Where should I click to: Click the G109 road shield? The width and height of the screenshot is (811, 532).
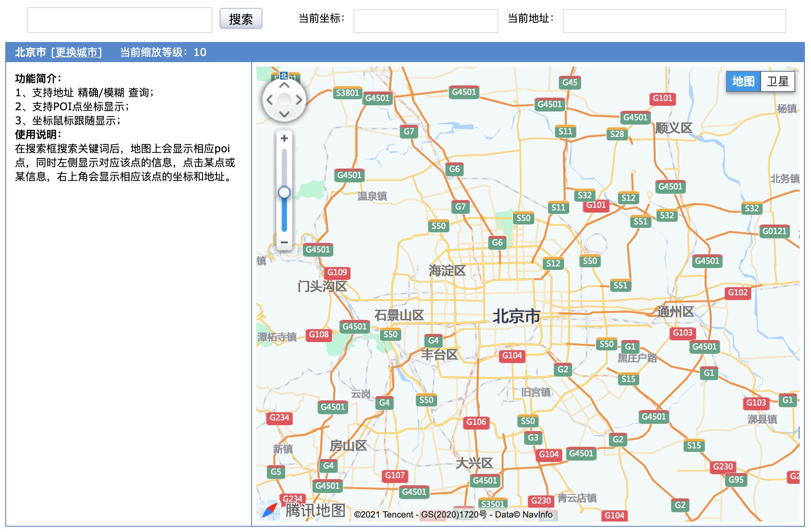pyautogui.click(x=337, y=273)
